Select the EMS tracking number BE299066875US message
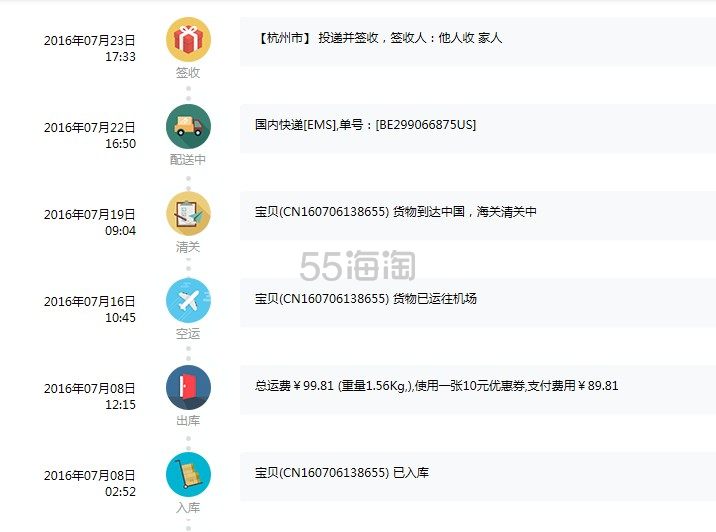This screenshot has height=532, width=716. tap(365, 125)
